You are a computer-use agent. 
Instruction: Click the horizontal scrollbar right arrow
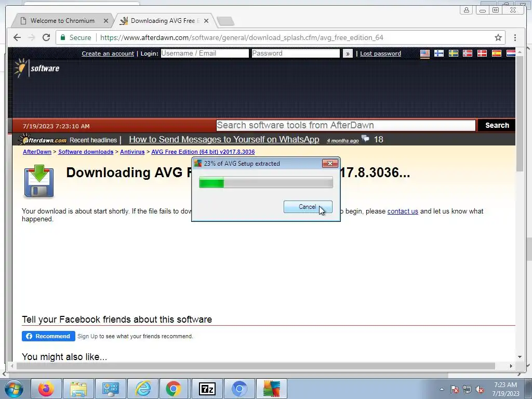click(x=511, y=366)
